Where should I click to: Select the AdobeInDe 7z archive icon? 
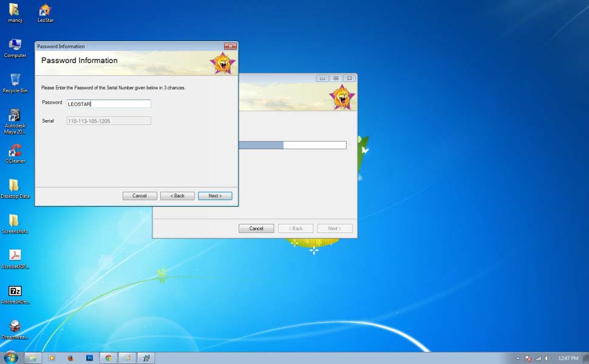click(x=15, y=294)
